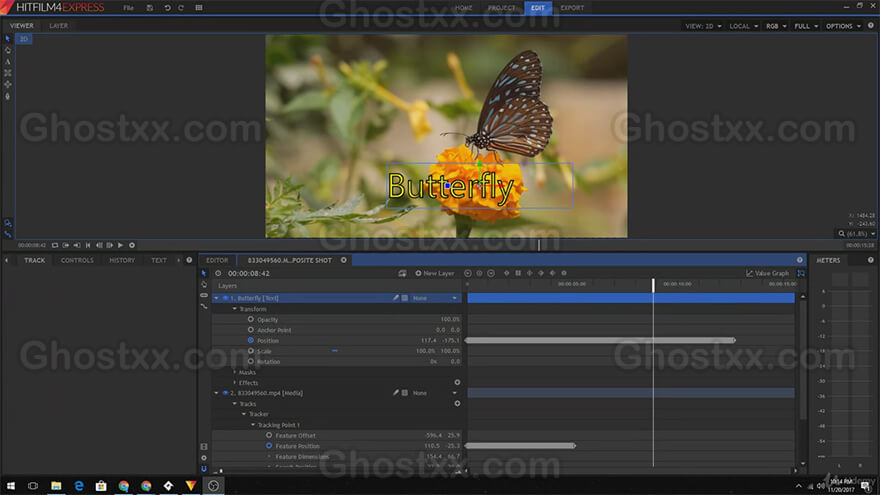Open the History panel tab
The height and width of the screenshot is (495, 880).
[122, 260]
